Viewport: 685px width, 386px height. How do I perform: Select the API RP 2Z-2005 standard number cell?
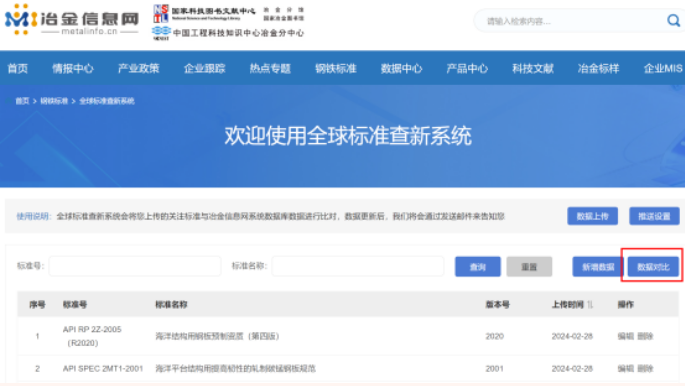point(92,336)
